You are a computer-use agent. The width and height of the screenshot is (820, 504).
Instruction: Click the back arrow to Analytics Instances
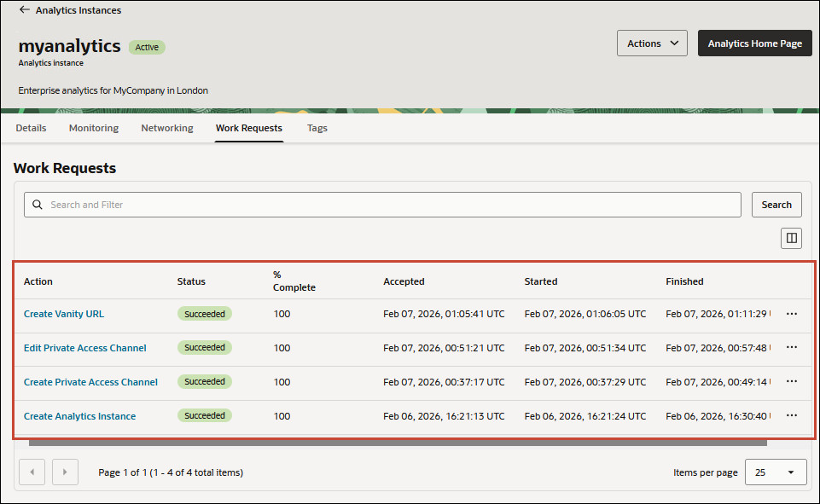[x=24, y=10]
